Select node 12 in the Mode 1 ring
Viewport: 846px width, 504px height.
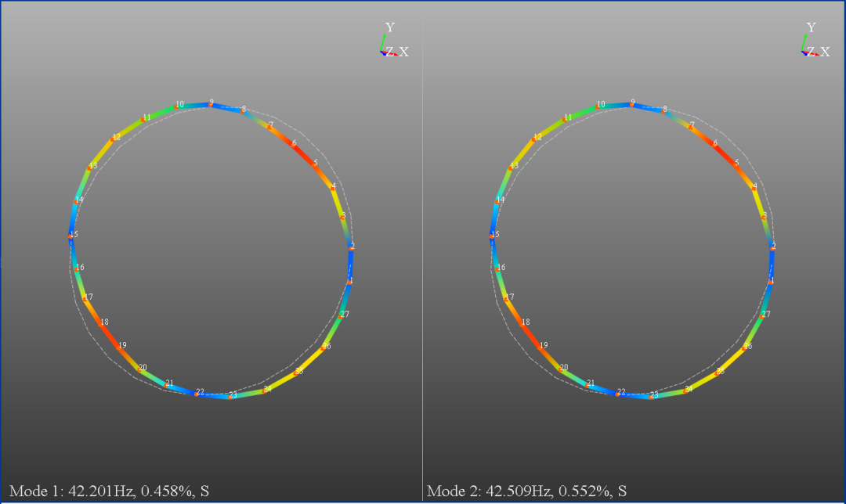point(114,139)
